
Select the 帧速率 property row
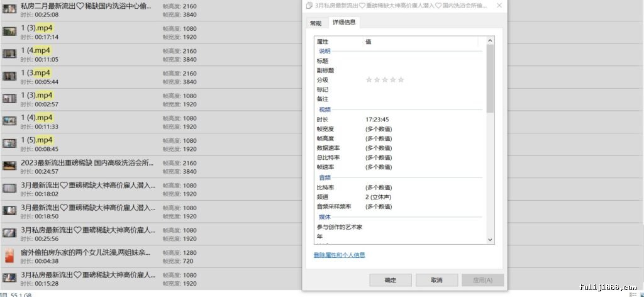[x=399, y=167]
